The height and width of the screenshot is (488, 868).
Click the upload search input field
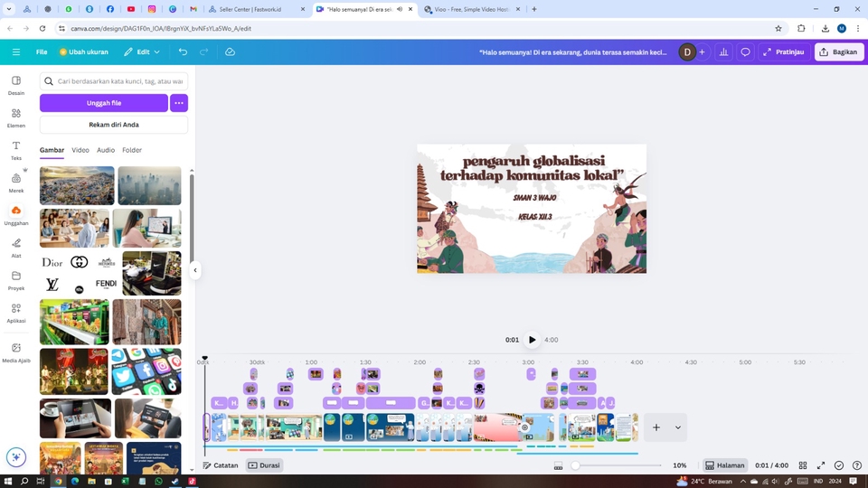coord(114,81)
